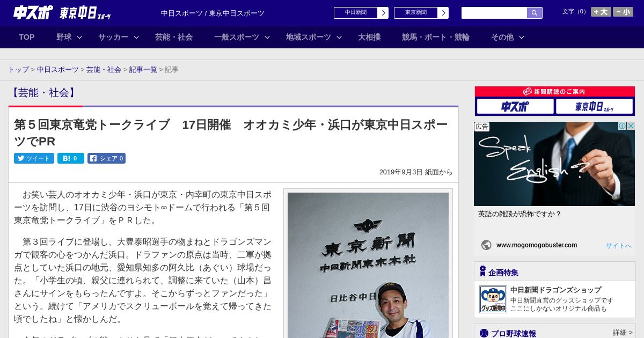Open 中日新聞ドラゴンズショップ link

point(555,290)
